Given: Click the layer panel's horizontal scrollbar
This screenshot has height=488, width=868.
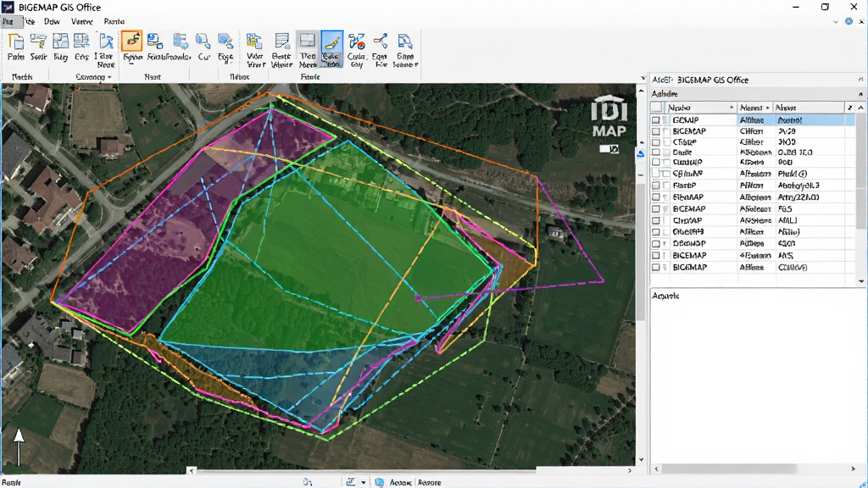Looking at the screenshot, I should click(x=729, y=469).
